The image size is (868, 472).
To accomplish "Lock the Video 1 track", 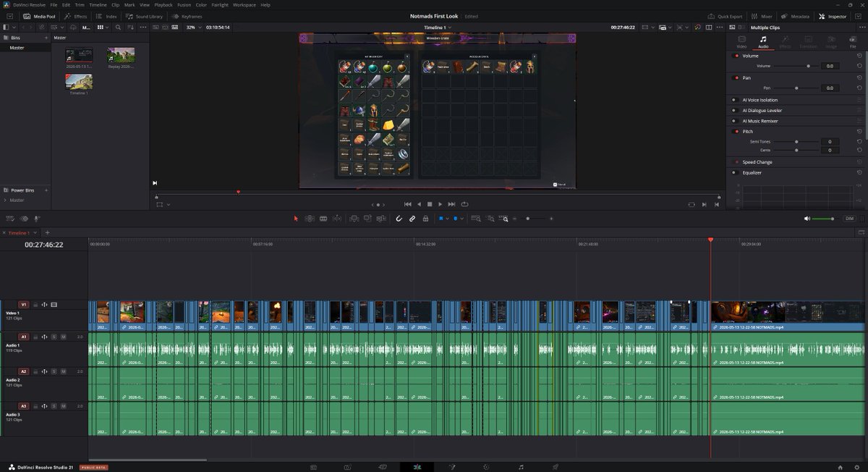I will (x=35, y=305).
